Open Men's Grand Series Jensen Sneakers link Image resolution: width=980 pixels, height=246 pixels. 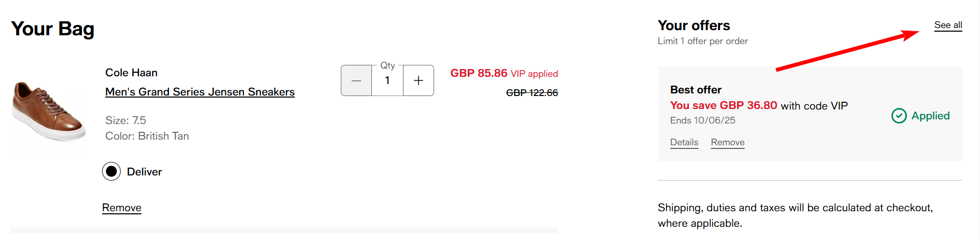(x=200, y=92)
